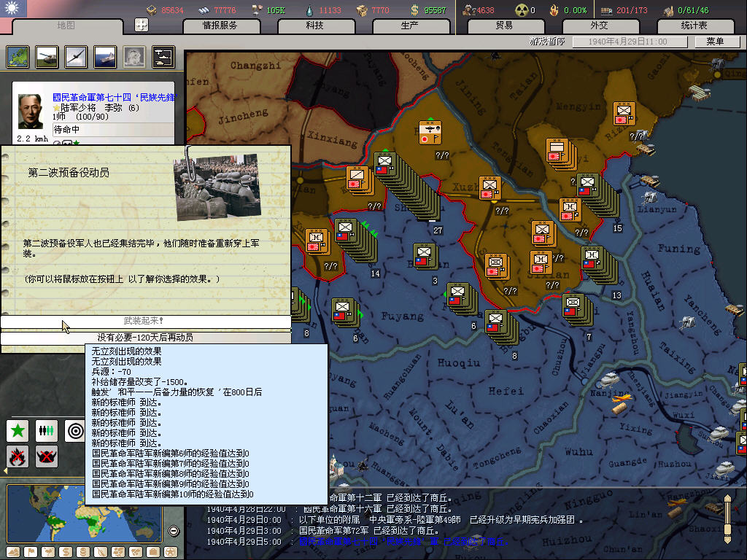Open the 外交 diplomacy tab
The image size is (747, 560).
(598, 26)
